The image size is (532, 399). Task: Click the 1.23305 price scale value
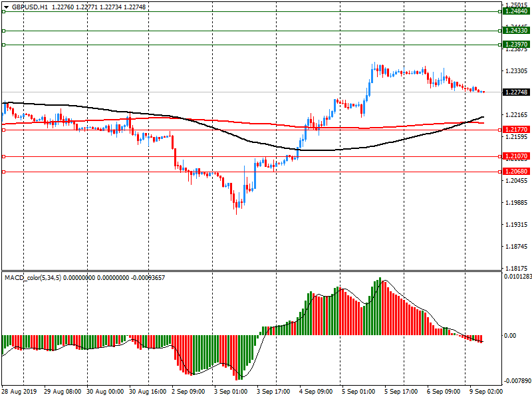click(x=517, y=71)
